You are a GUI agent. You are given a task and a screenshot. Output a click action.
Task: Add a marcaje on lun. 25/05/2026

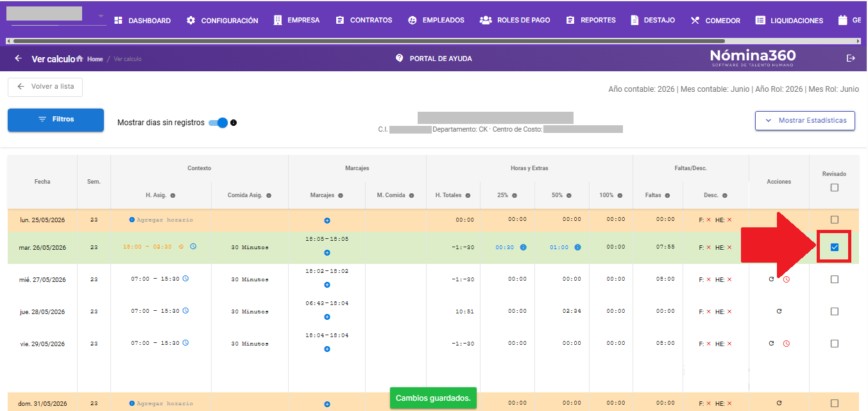(327, 220)
